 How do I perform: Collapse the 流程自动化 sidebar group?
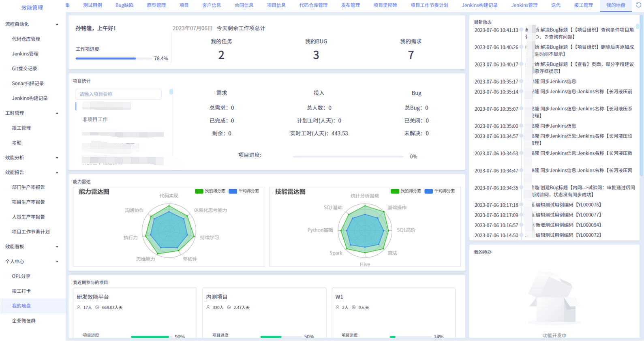57,24
